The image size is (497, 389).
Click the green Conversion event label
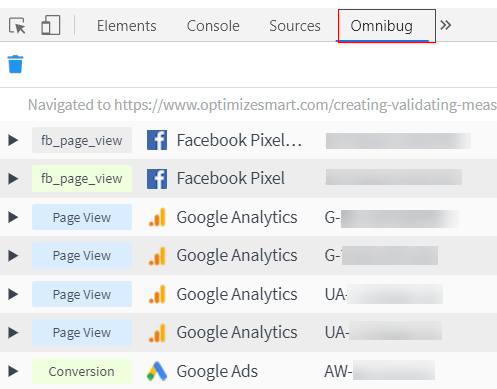(x=82, y=371)
